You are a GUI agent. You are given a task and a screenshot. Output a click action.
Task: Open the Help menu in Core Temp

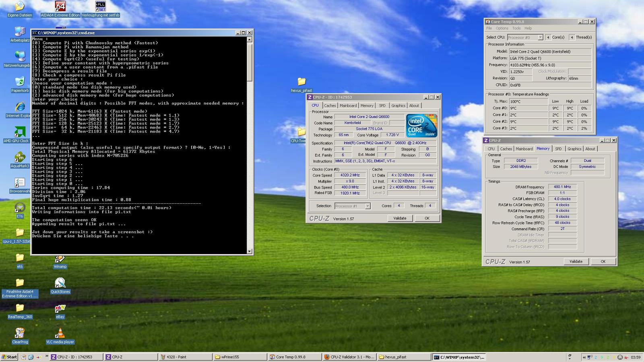[528, 28]
